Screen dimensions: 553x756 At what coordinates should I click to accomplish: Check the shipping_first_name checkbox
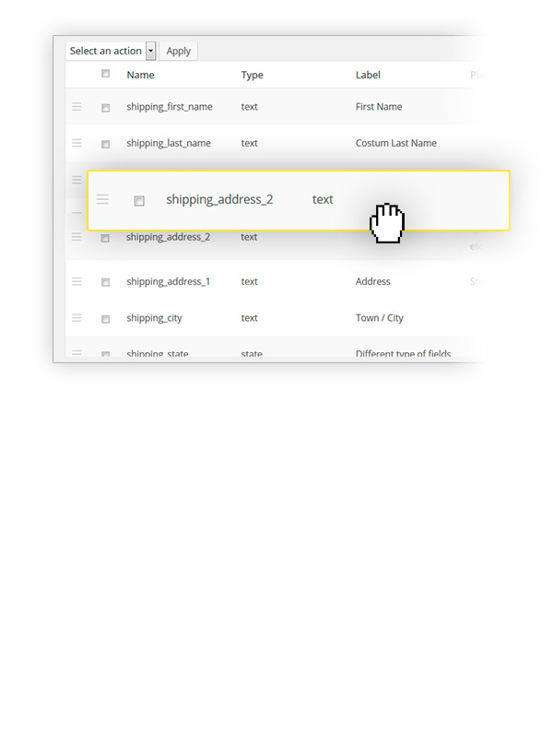point(105,108)
